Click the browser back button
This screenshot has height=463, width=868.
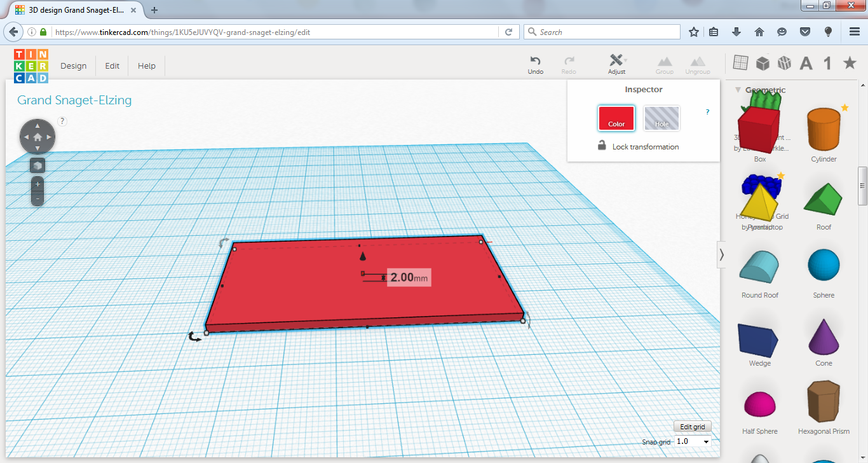coord(13,32)
